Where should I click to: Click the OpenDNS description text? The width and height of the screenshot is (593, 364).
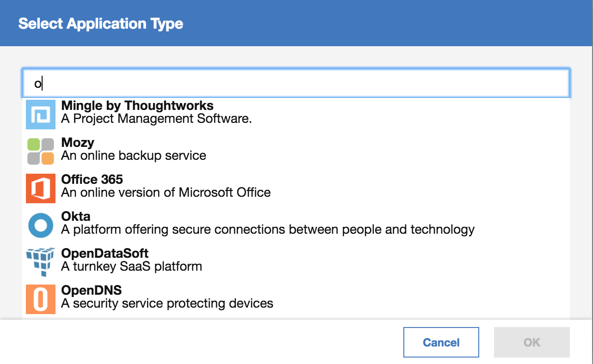click(167, 303)
